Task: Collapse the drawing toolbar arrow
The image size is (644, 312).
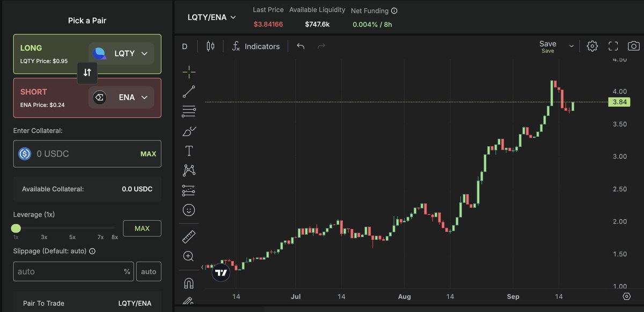Action: tap(202, 267)
